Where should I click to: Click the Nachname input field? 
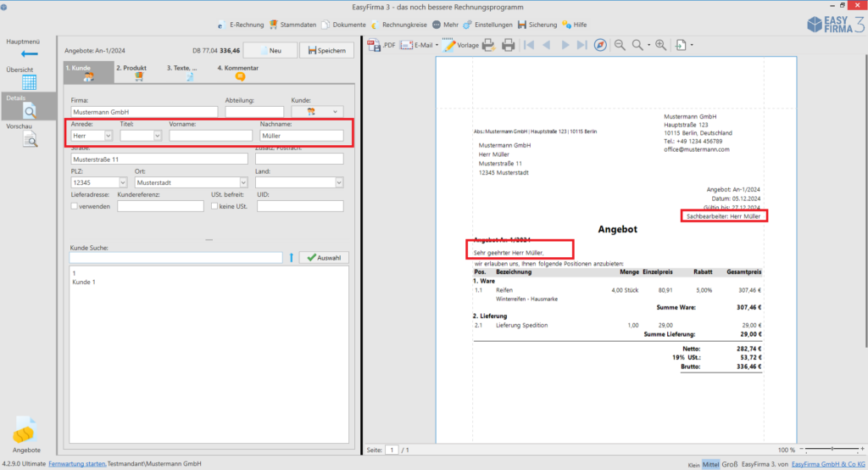[x=302, y=136]
